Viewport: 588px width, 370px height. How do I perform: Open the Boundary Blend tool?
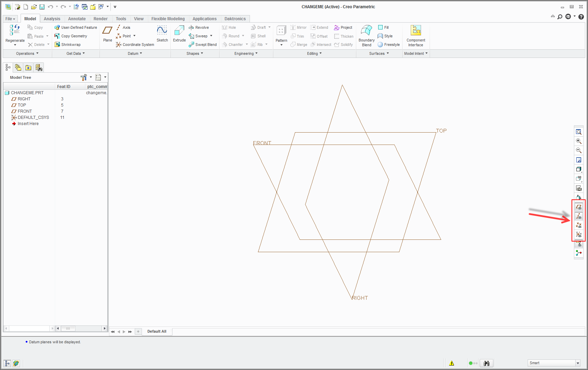(x=367, y=36)
